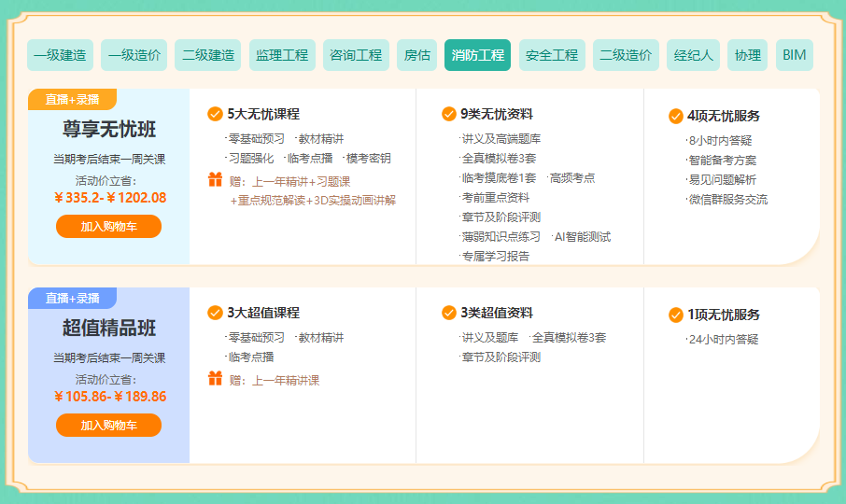Screen dimensions: 846x504
Task: Open the 监理工程 tab
Action: (282, 55)
